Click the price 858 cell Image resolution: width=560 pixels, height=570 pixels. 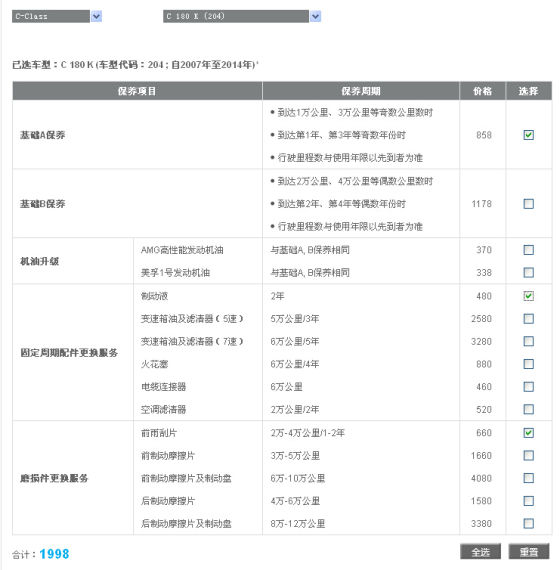(484, 135)
